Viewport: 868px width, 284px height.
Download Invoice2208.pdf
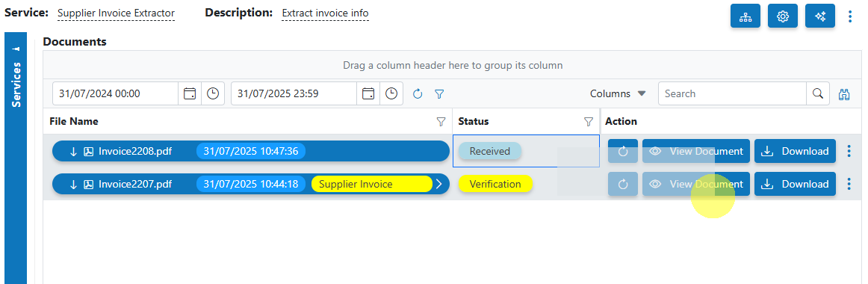point(795,151)
